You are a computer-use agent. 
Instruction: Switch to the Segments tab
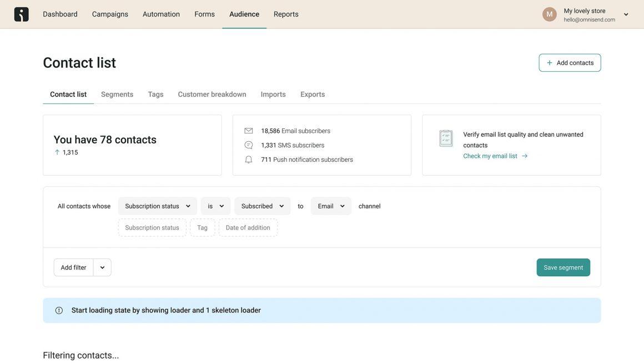pos(117,95)
